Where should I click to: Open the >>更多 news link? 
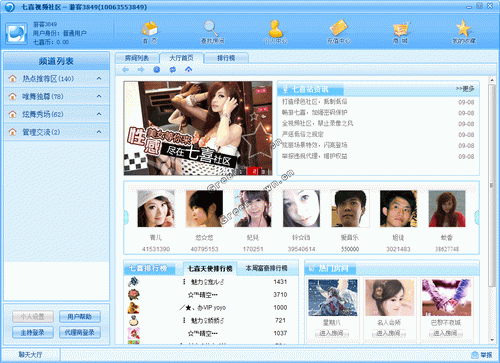point(465,89)
